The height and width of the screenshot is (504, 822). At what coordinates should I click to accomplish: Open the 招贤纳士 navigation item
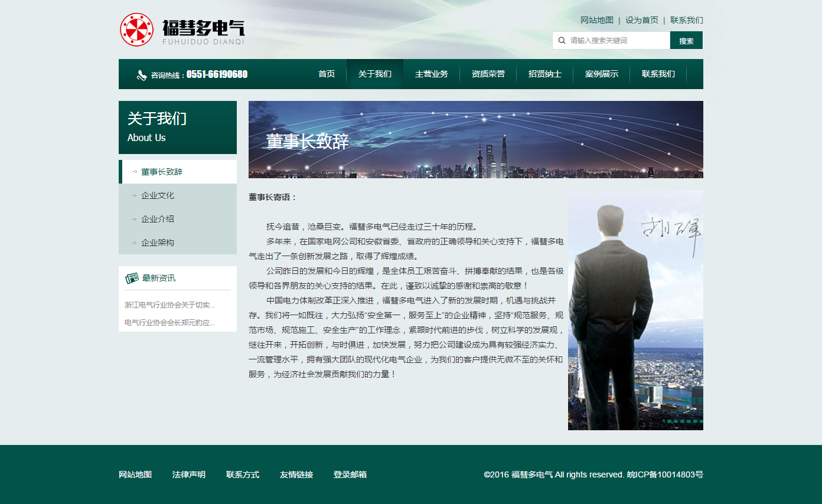(x=544, y=74)
